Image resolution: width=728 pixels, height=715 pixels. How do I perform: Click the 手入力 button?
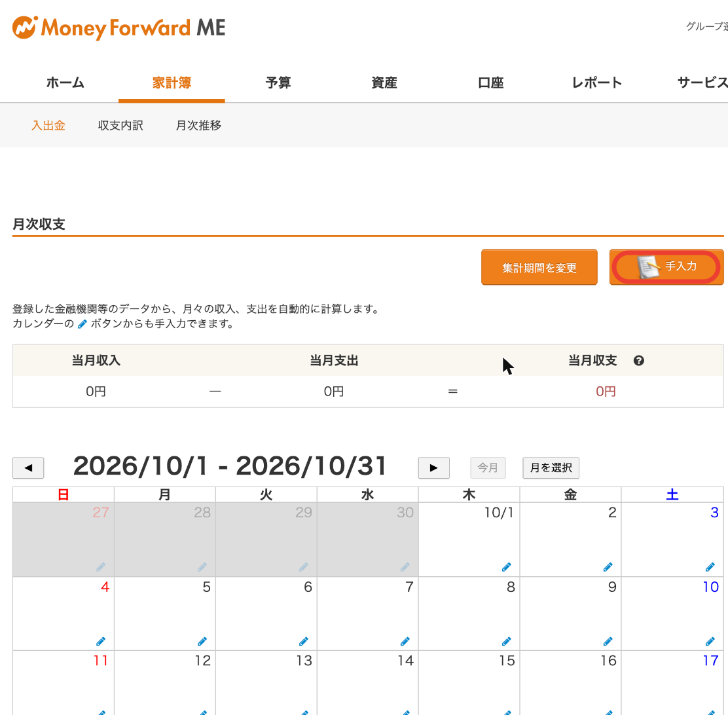(x=666, y=267)
